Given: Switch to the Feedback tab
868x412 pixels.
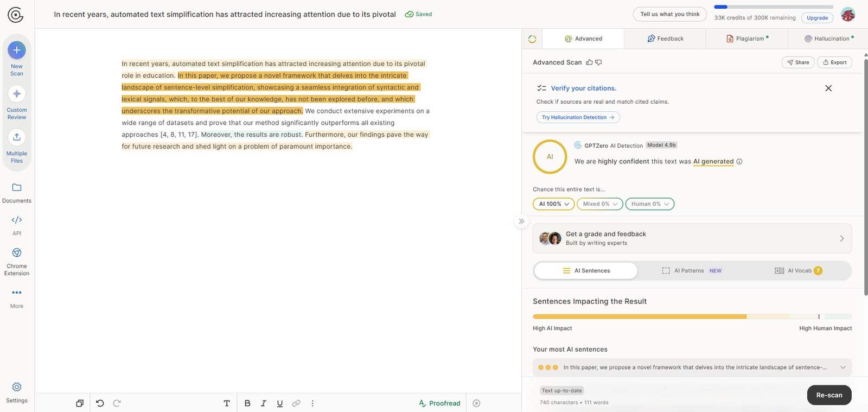Looking at the screenshot, I should click(x=665, y=39).
